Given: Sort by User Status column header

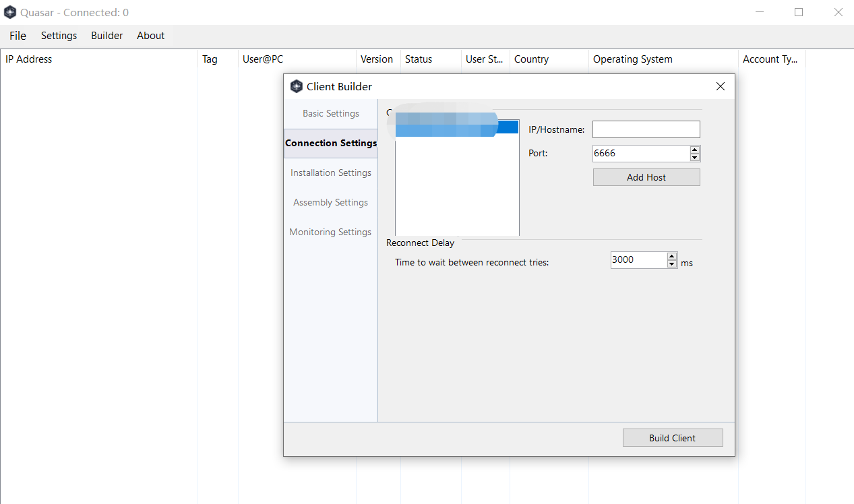Looking at the screenshot, I should [x=485, y=59].
